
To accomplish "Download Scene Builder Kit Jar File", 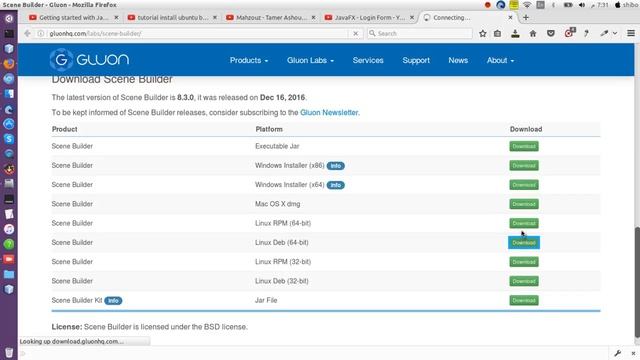I will point(524,300).
